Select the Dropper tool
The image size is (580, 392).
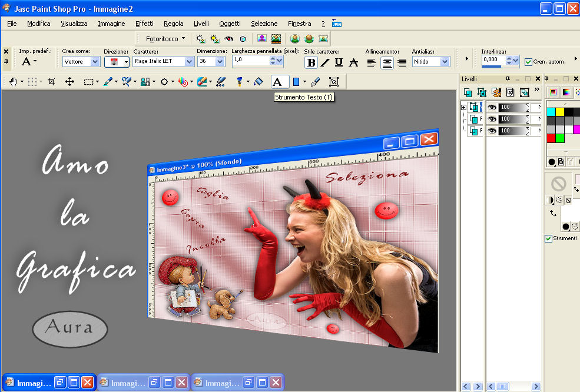[108, 82]
